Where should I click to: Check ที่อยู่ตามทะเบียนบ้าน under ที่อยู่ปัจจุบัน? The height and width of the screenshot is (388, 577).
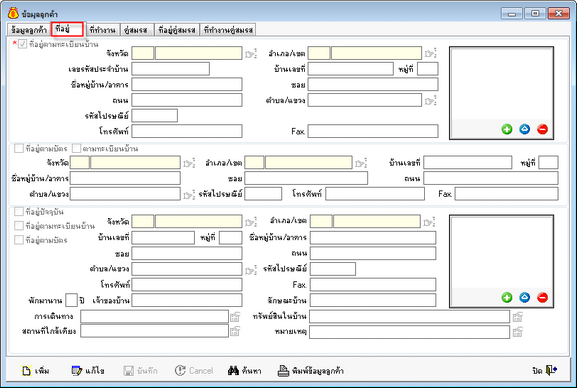18,226
